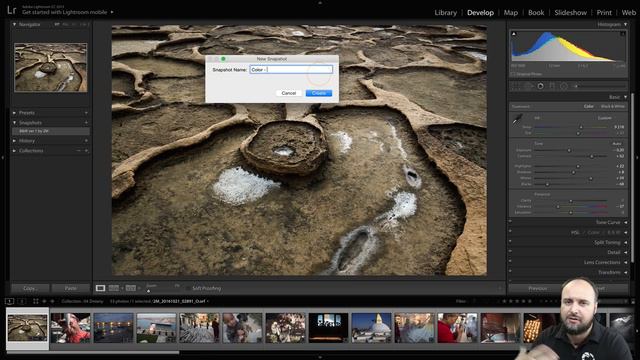
Task: Click the third view mode icon in toolbar
Action: click(131, 288)
